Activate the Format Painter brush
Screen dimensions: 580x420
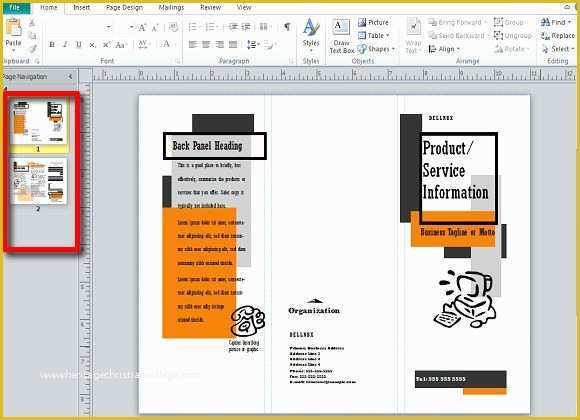[x=33, y=48]
